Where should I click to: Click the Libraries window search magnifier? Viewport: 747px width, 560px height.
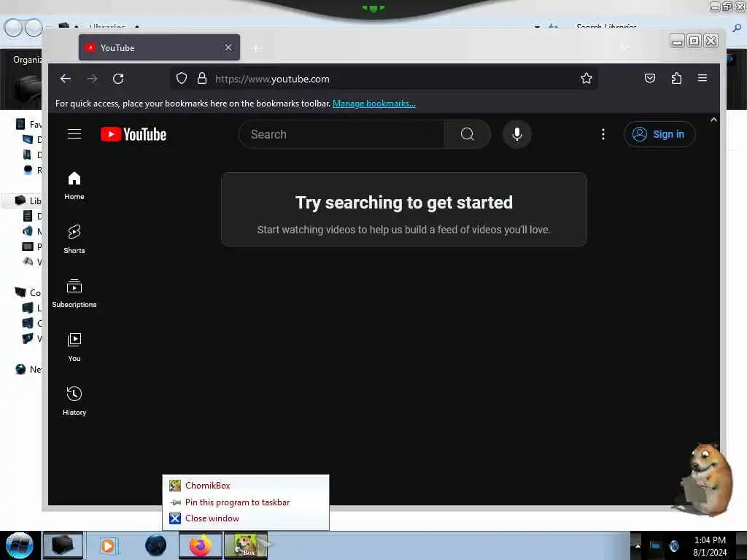[x=737, y=28]
